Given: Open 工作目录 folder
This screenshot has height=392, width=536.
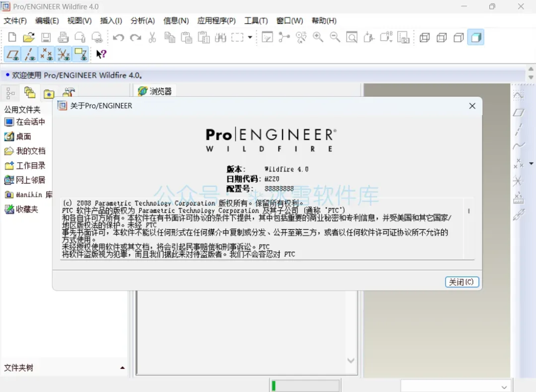Looking at the screenshot, I should tap(25, 166).
